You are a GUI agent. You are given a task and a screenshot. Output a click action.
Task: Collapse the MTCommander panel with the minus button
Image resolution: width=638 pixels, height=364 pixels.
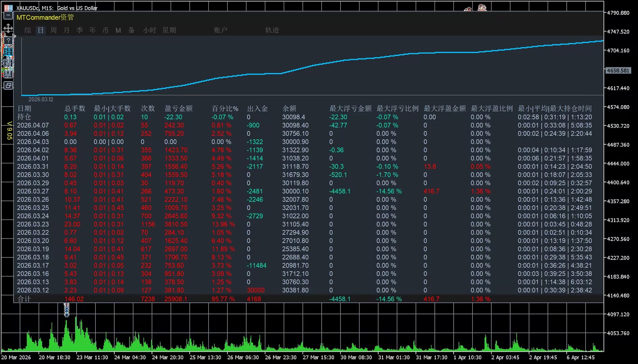pos(8,16)
